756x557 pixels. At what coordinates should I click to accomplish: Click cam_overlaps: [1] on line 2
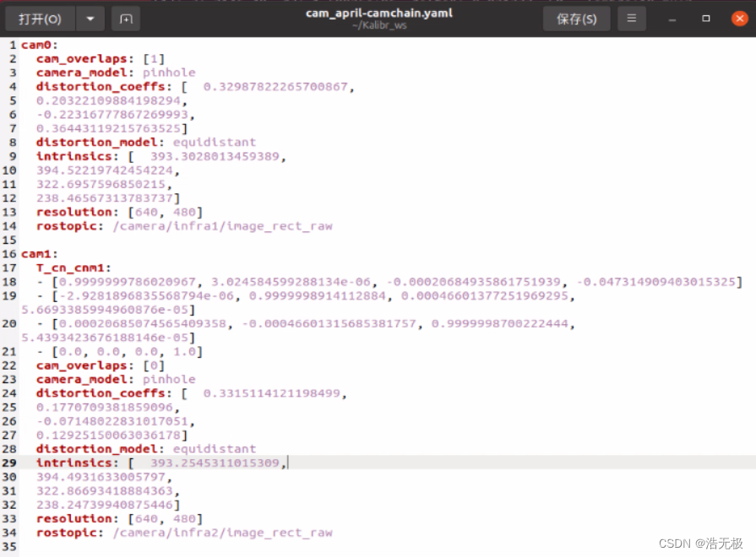coord(101,59)
